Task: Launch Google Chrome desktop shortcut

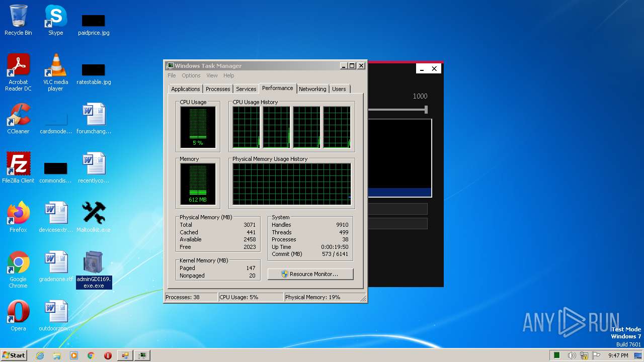Action: [x=18, y=269]
